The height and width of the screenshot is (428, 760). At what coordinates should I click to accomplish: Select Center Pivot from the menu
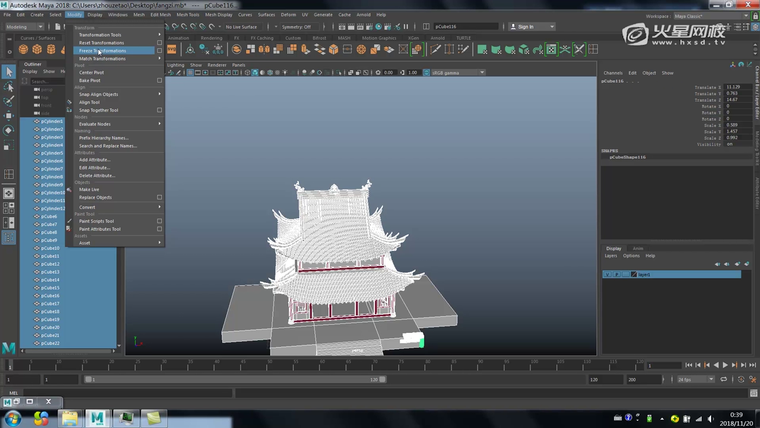coord(91,72)
